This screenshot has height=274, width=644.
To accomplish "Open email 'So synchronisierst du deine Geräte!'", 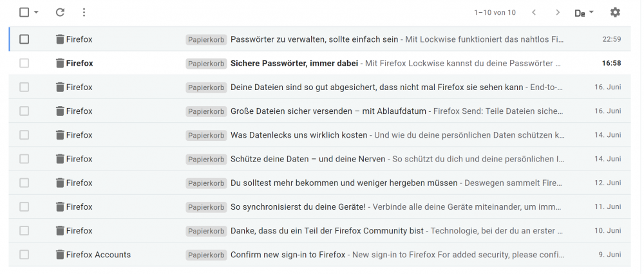I will (x=298, y=207).
